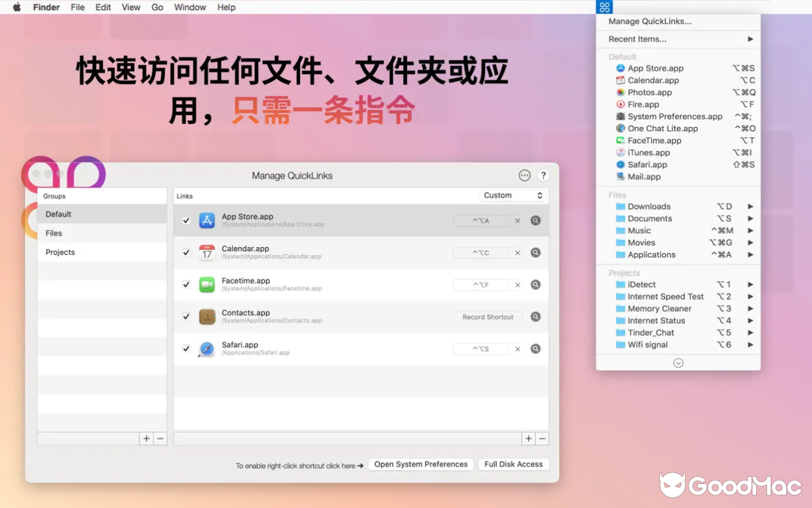Click the help question mark button
This screenshot has height=508, width=812.
pos(543,176)
